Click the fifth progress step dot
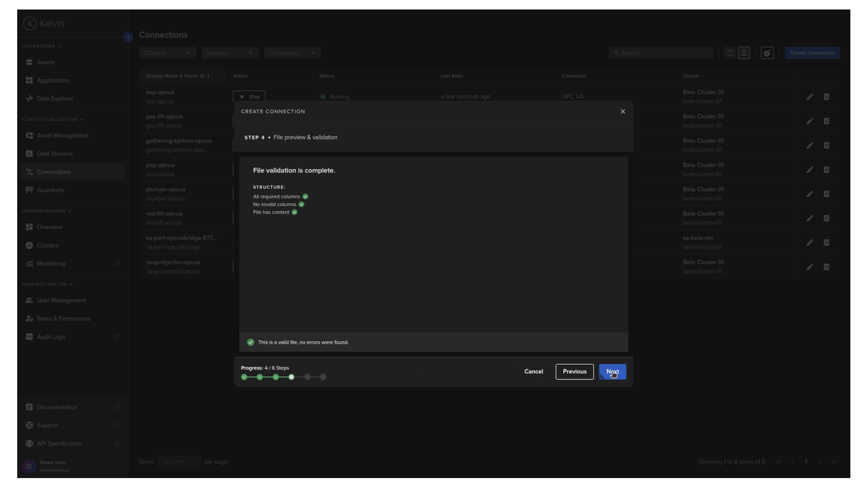This screenshot has height=488, width=868. tap(307, 377)
